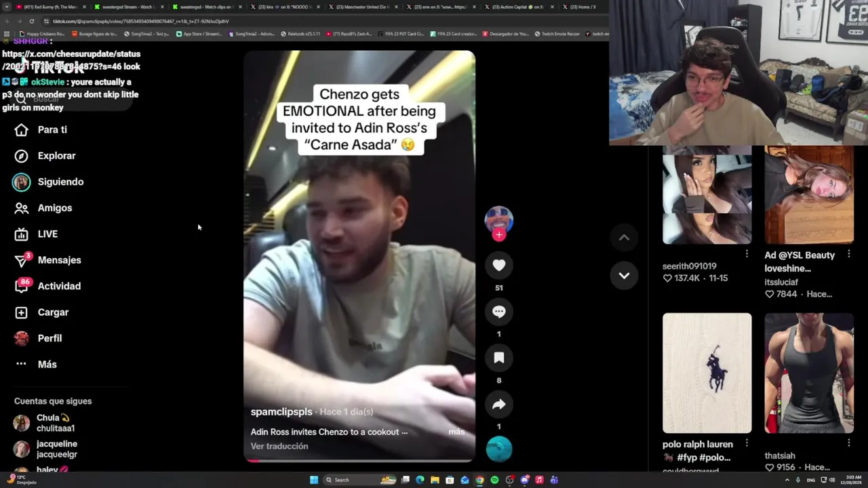
Task: Open the polo ralph lauren video thumbnail
Action: [x=707, y=373]
